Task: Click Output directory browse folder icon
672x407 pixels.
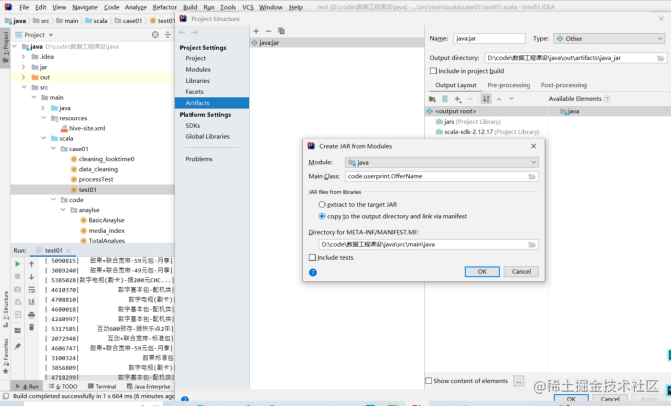Action: [661, 58]
